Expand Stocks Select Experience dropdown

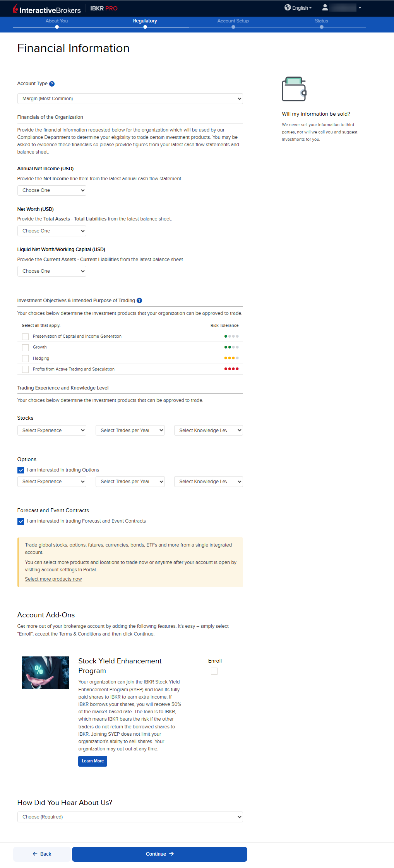[52, 431]
